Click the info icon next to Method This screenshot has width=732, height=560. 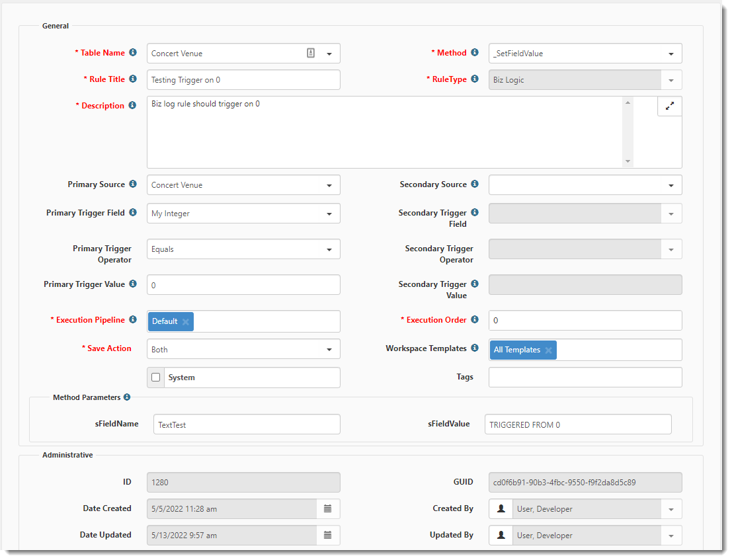pos(475,52)
